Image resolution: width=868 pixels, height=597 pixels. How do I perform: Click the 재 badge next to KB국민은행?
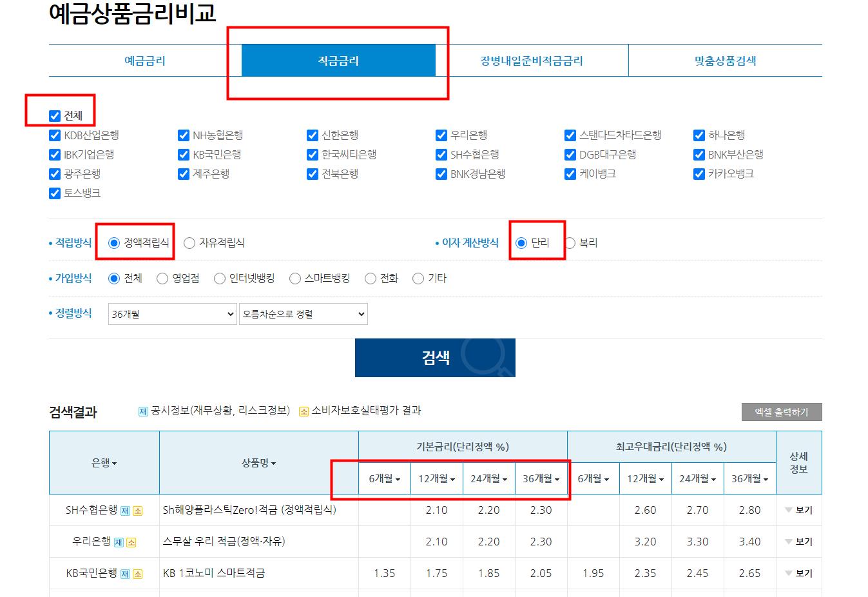pyautogui.click(x=125, y=573)
